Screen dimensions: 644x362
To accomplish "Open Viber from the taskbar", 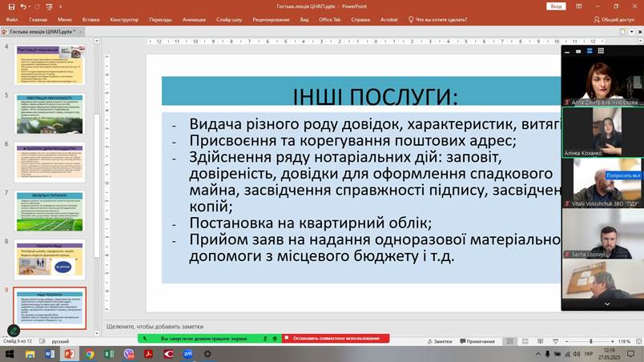I will point(129,353).
